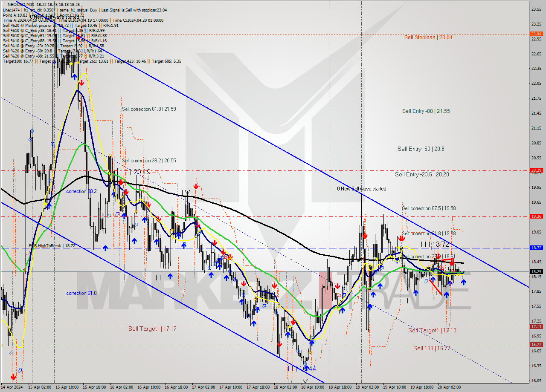546x392 pixels.
Task: Select the 'Sell 100 | 16.77' label
Action: (x=432, y=348)
